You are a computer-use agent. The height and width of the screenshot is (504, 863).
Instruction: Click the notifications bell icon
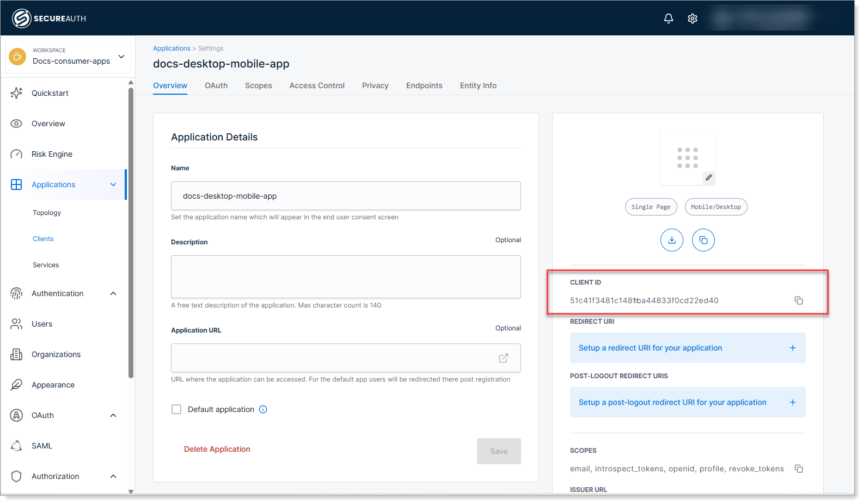point(668,19)
